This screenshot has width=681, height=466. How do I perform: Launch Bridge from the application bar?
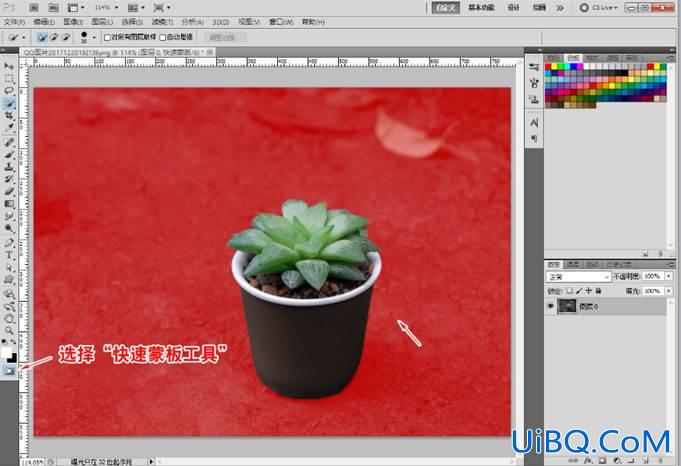click(33, 7)
